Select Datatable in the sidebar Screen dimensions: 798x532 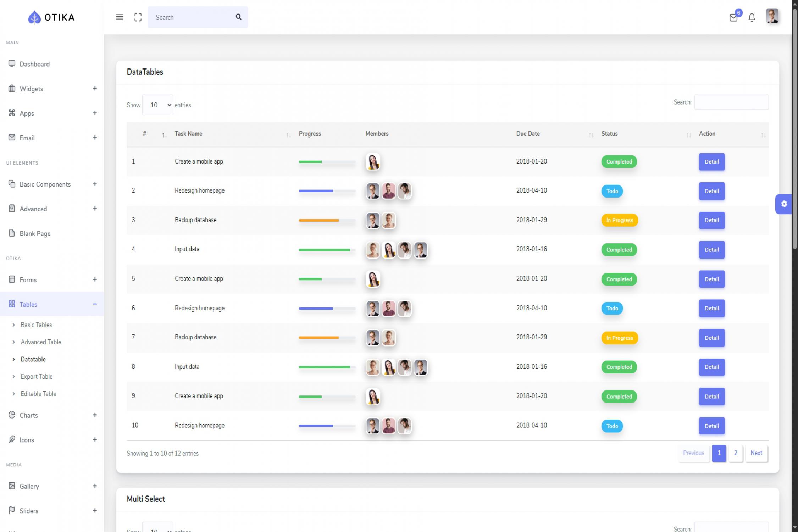click(33, 359)
